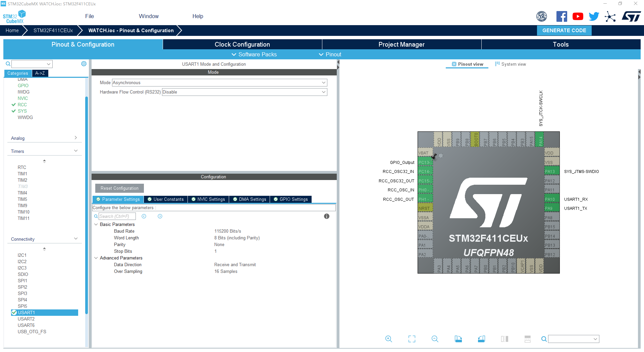The height and width of the screenshot is (352, 644).
Task: Switch to the Clock Configuration tab
Action: tap(242, 44)
